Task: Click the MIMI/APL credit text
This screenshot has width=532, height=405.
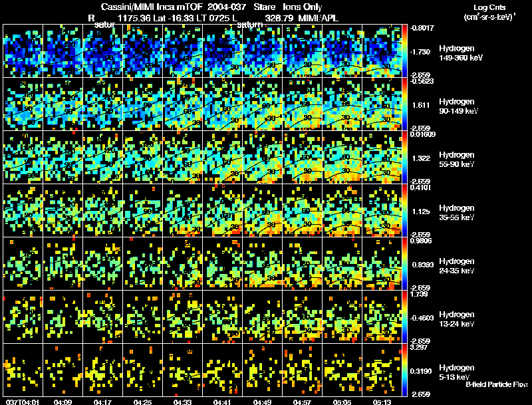Action: 319,18
